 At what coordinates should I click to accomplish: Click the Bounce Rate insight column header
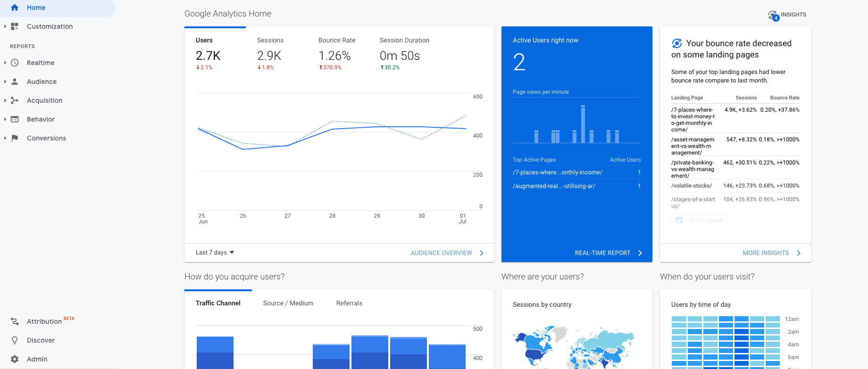click(x=785, y=98)
